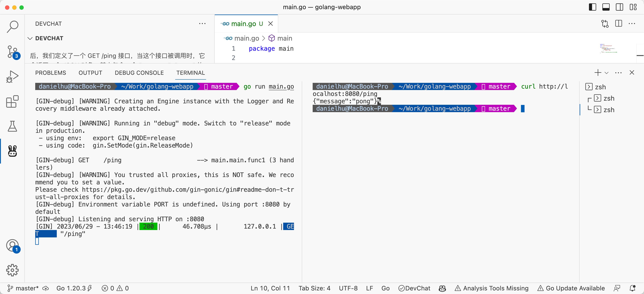644x294 pixels.
Task: Open the new terminal launch profile dropdown arrow
Action: 606,73
